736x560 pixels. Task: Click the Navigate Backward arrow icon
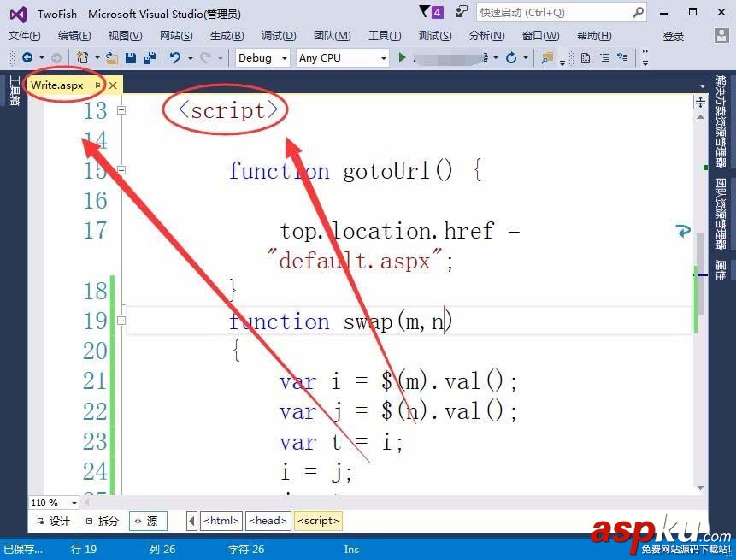click(27, 57)
